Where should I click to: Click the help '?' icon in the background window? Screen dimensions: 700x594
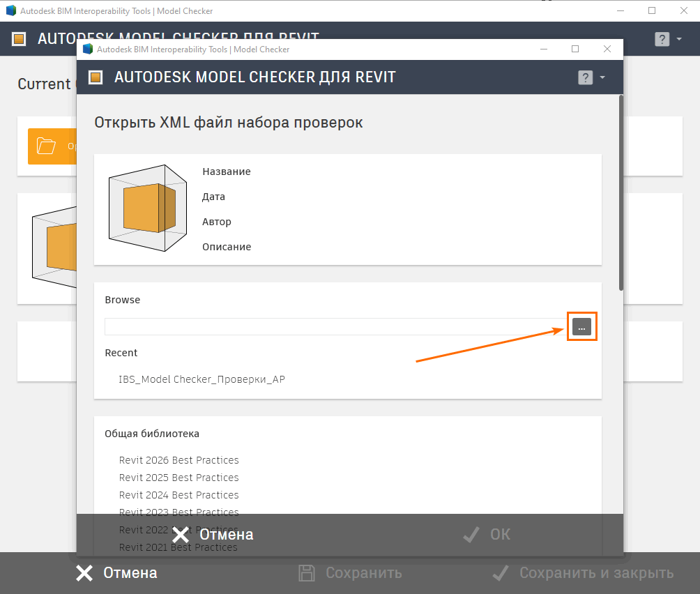(662, 39)
